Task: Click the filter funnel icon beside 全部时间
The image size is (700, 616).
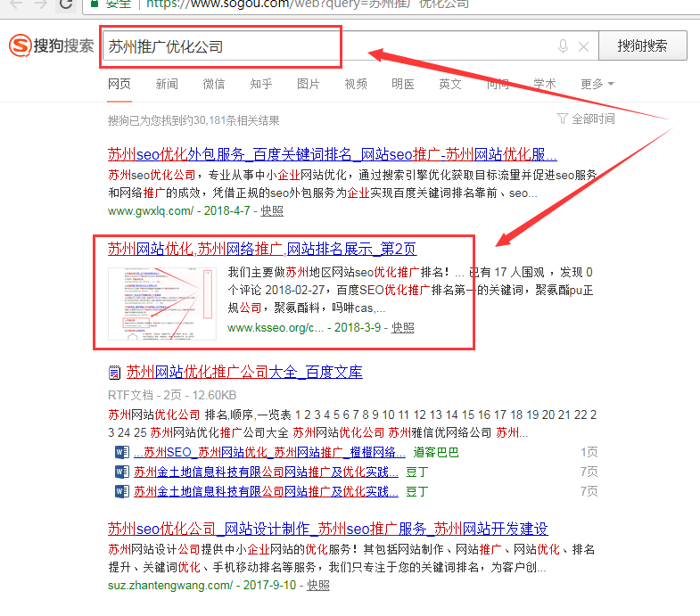Action: click(562, 119)
